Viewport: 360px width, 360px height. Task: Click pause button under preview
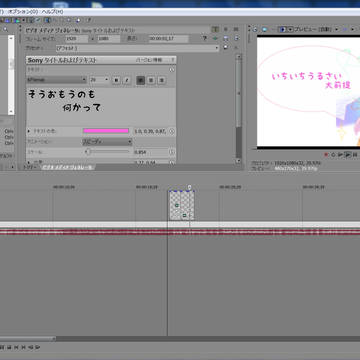355,154
